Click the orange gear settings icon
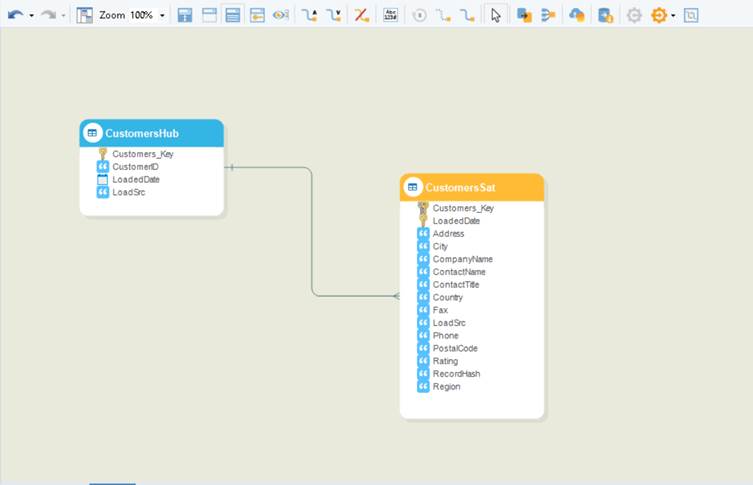The image size is (753, 485). pyautogui.click(x=658, y=15)
